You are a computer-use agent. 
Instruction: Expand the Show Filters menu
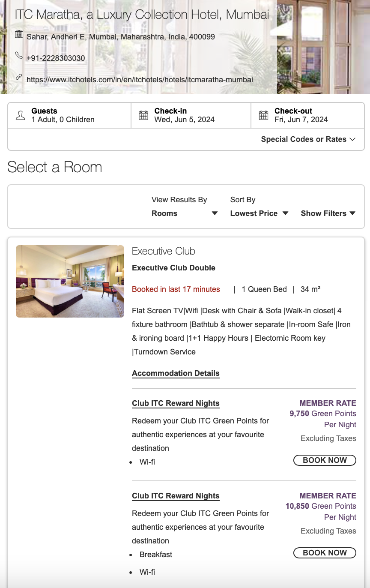click(328, 213)
